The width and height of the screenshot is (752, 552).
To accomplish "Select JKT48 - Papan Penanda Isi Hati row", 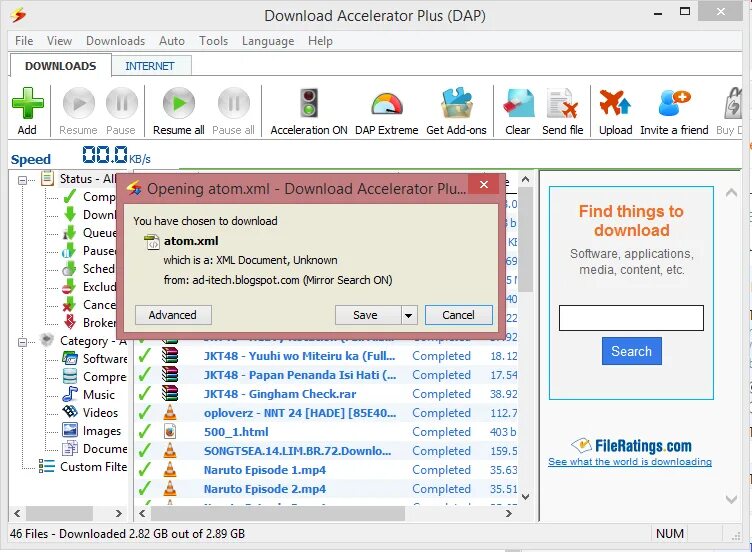I will (326, 375).
